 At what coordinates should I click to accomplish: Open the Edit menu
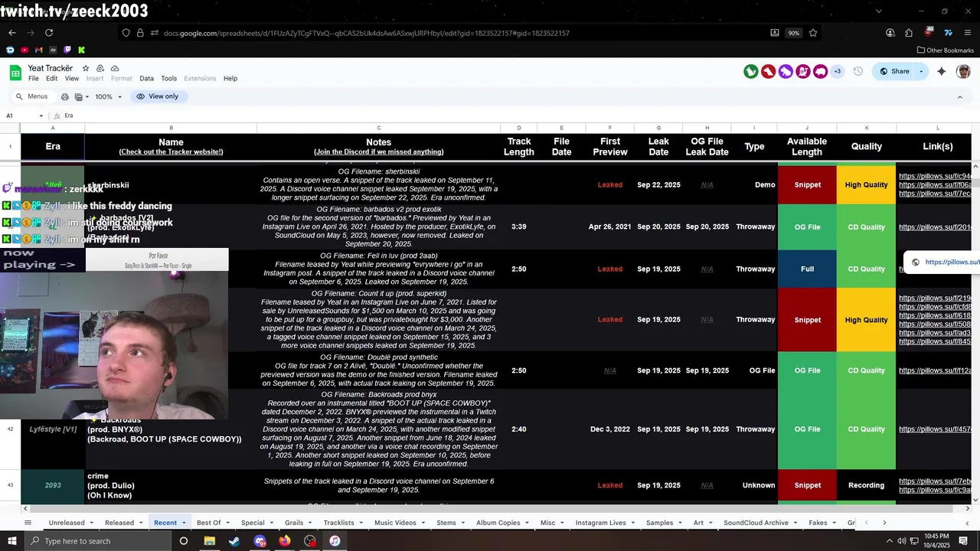51,78
